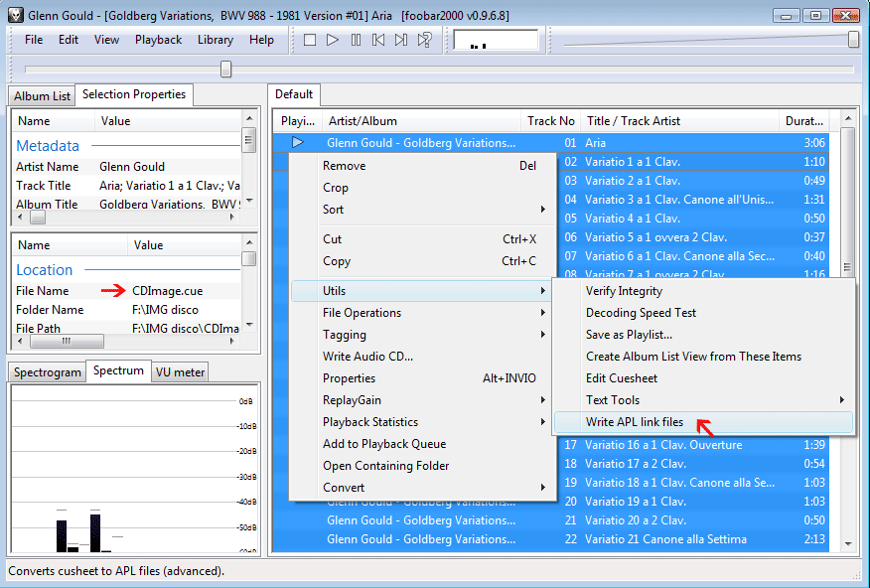Open the File menu
Image resolution: width=870 pixels, height=588 pixels.
(34, 40)
